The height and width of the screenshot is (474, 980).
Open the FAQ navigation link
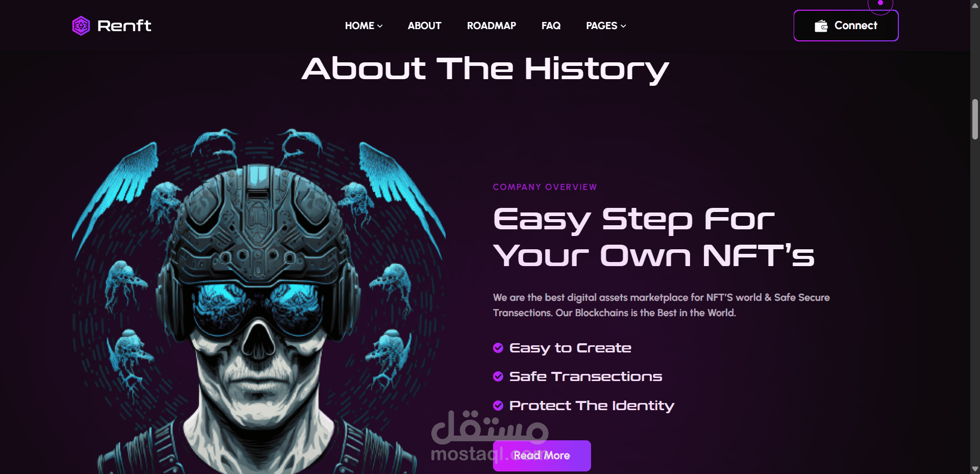click(x=551, y=26)
